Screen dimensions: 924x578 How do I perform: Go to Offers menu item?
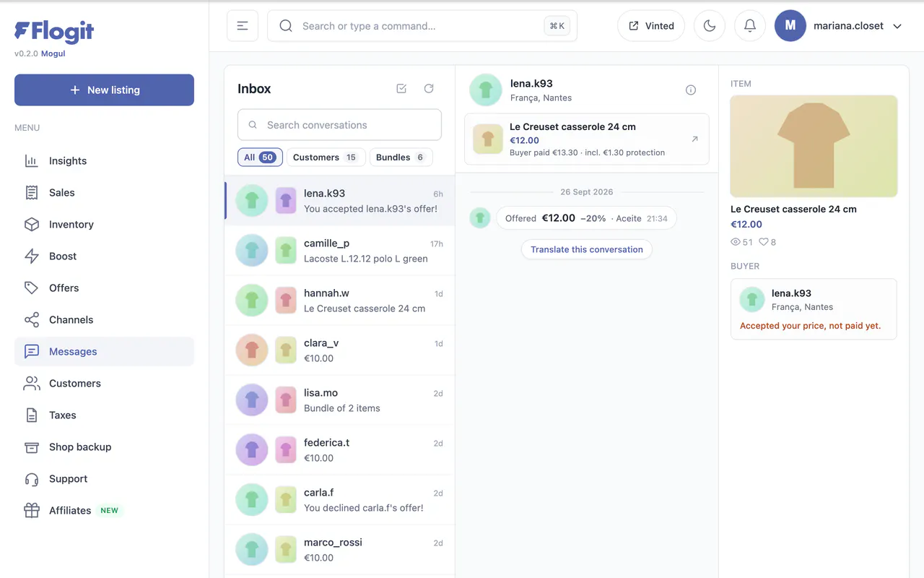click(x=104, y=288)
